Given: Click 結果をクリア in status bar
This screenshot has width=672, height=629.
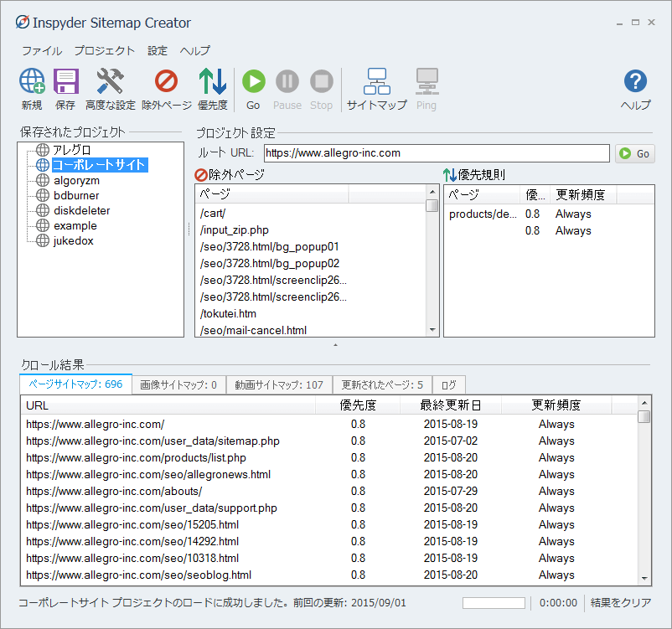Looking at the screenshot, I should [x=621, y=603].
